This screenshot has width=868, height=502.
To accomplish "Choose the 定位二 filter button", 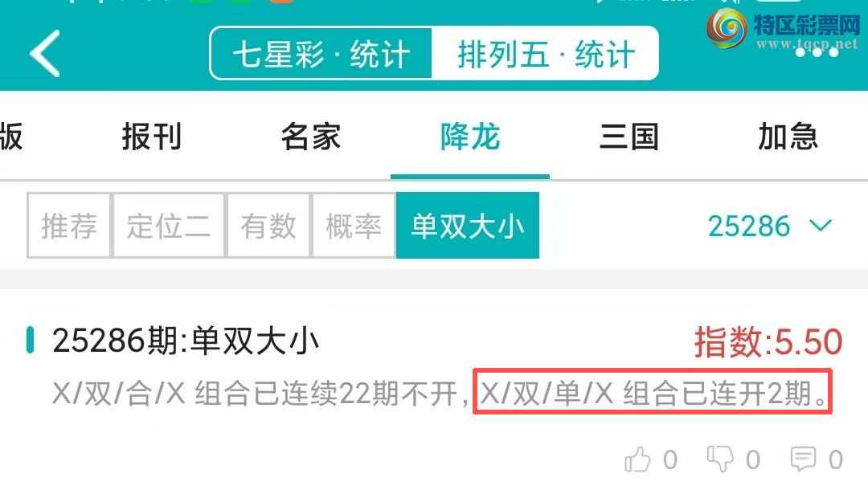I will point(169,225).
